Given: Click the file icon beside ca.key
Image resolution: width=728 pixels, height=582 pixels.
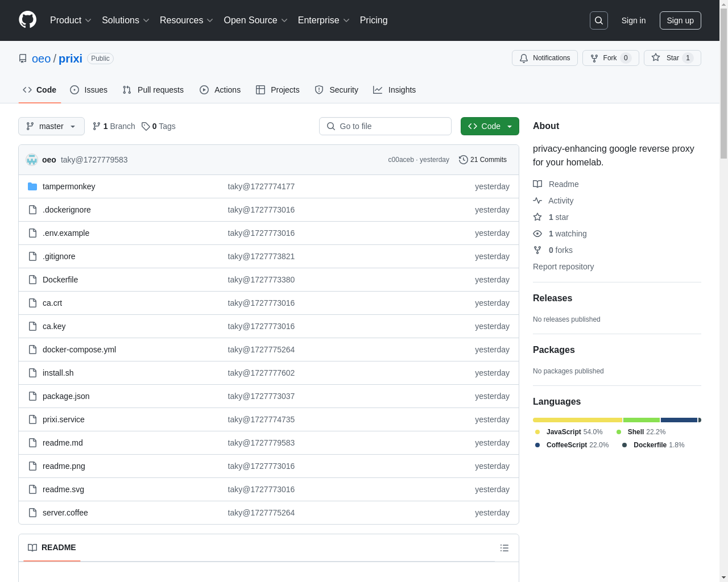Looking at the screenshot, I should tap(32, 326).
